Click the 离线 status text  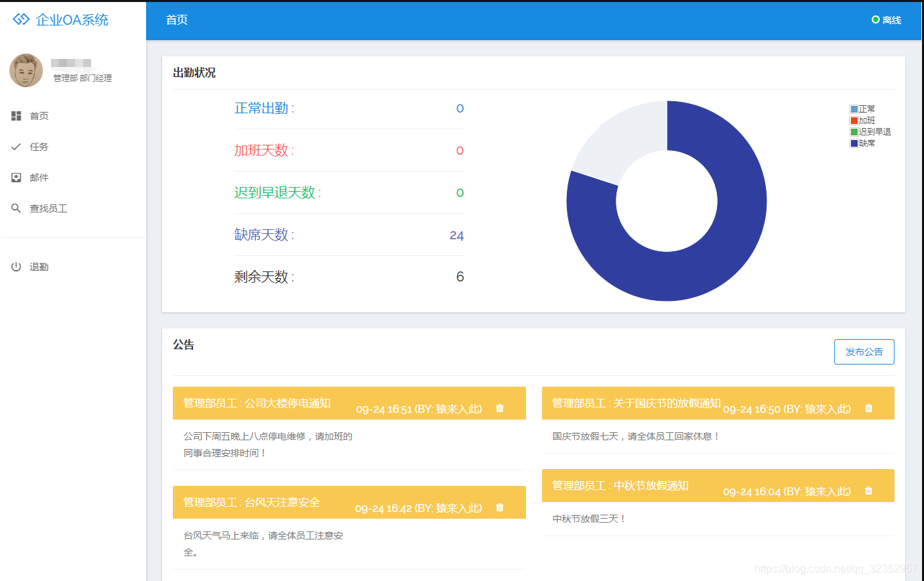coord(892,20)
